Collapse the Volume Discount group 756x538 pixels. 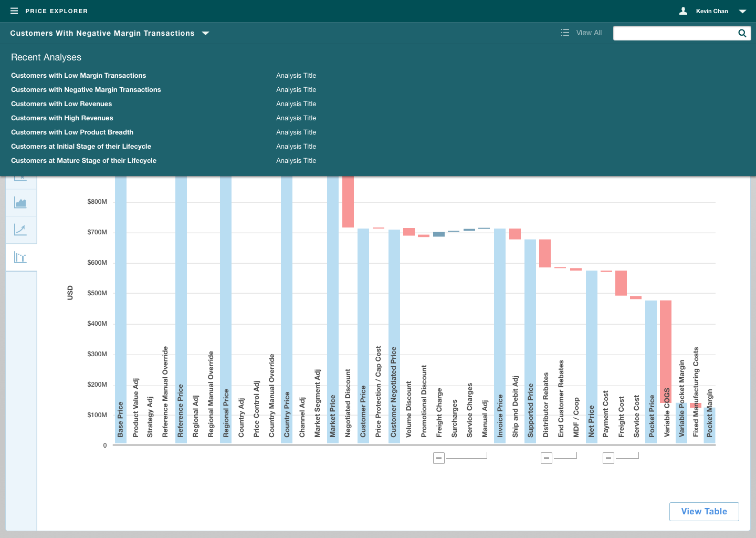click(x=439, y=458)
